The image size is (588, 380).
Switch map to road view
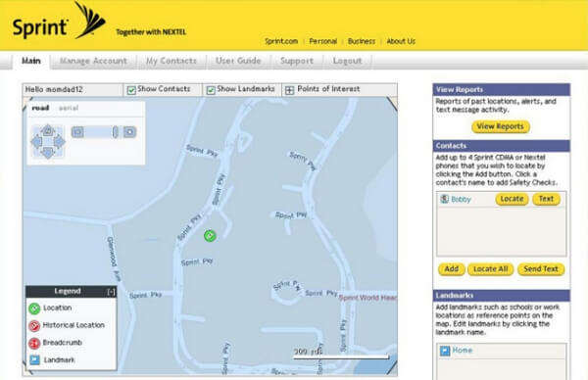[x=40, y=108]
